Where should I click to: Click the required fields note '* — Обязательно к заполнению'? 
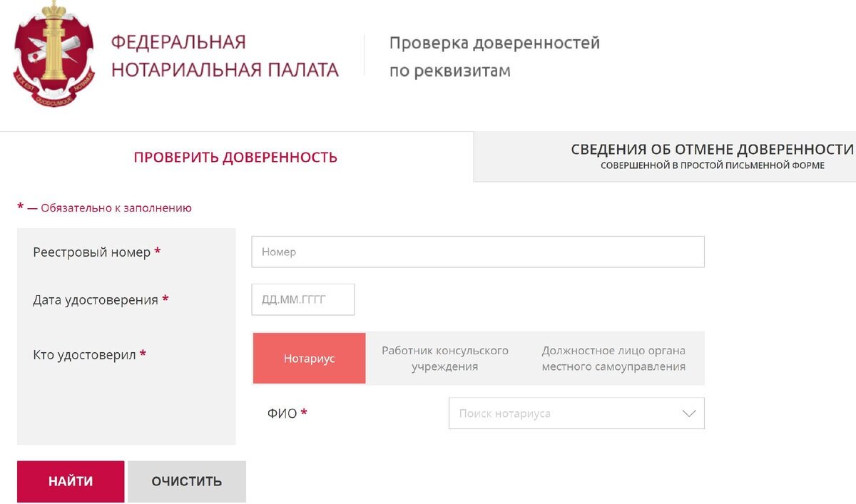coord(104,207)
